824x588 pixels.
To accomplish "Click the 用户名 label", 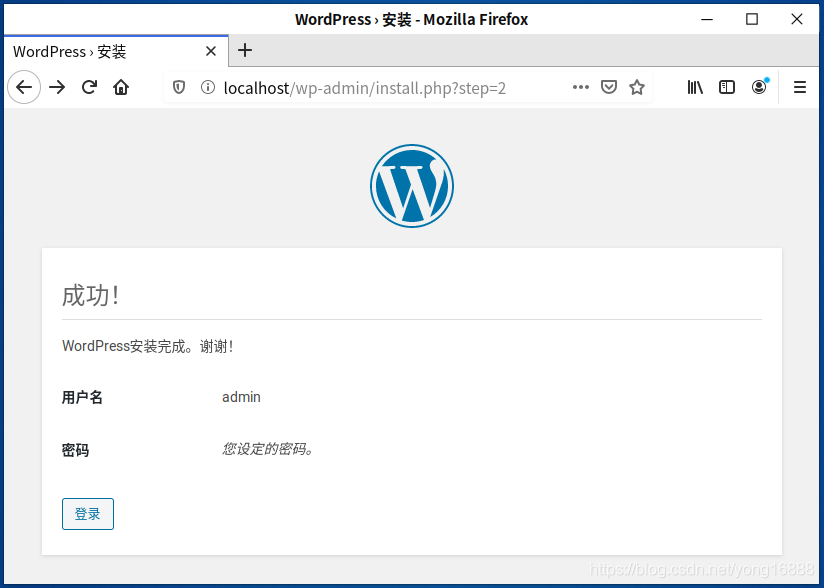I will point(82,397).
